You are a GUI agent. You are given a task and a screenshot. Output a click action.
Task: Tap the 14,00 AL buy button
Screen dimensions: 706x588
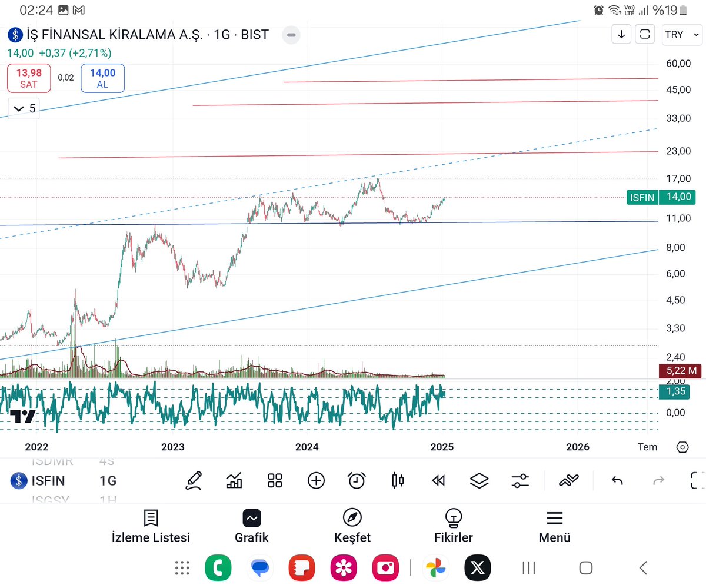(x=103, y=78)
